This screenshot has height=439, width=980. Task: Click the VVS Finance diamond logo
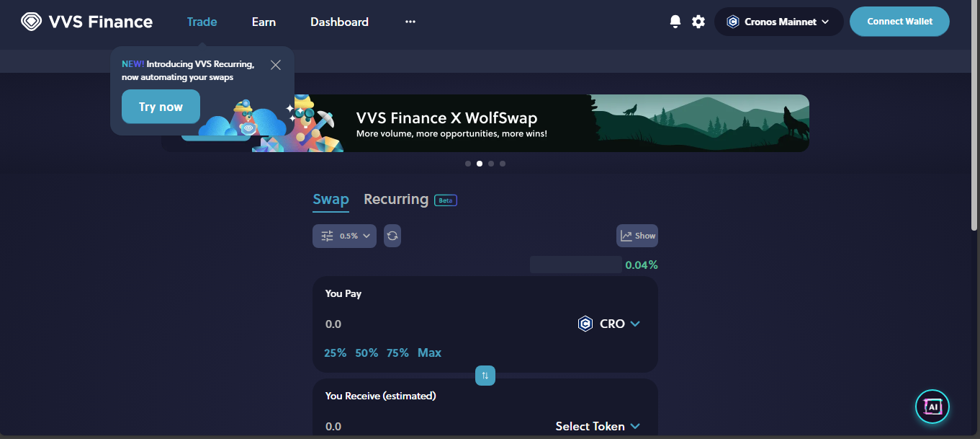click(32, 22)
